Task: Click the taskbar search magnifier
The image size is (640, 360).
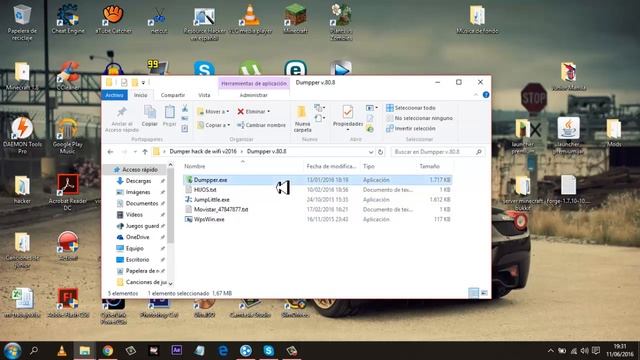Action: [x=34, y=350]
